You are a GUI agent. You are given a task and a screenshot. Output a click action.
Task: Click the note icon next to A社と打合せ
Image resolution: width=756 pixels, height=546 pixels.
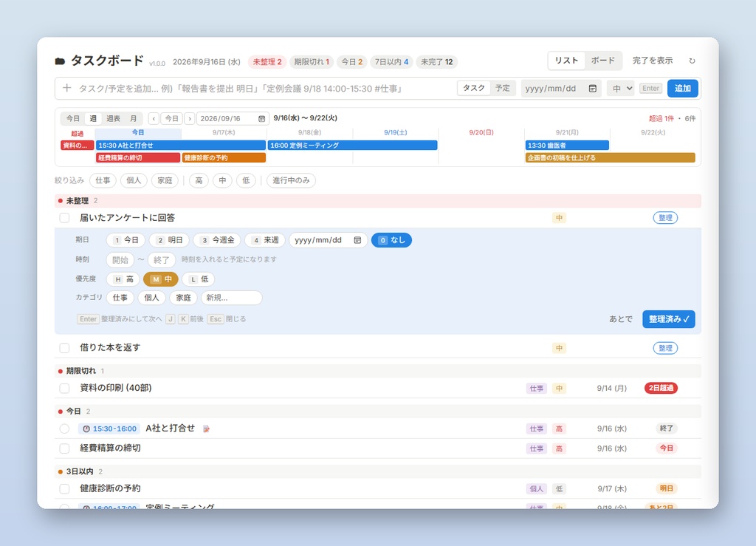pos(206,429)
